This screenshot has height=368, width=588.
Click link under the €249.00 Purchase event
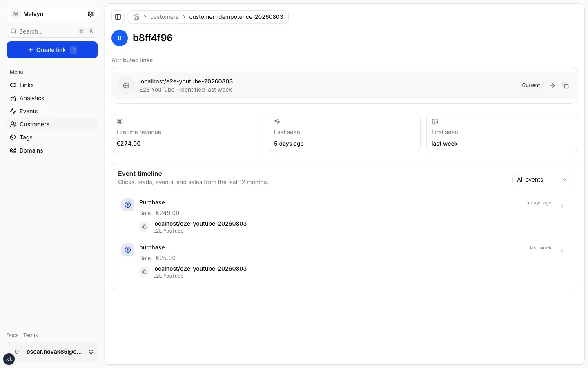coord(200,224)
